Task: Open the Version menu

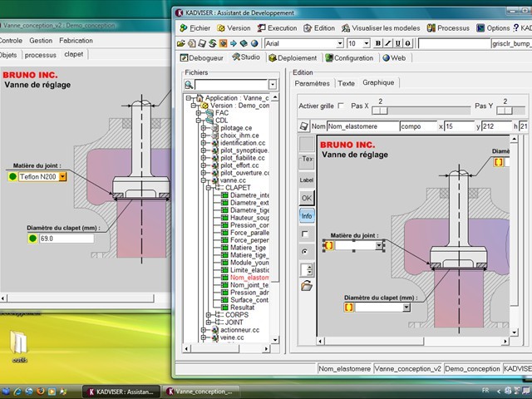Action: coord(234,28)
